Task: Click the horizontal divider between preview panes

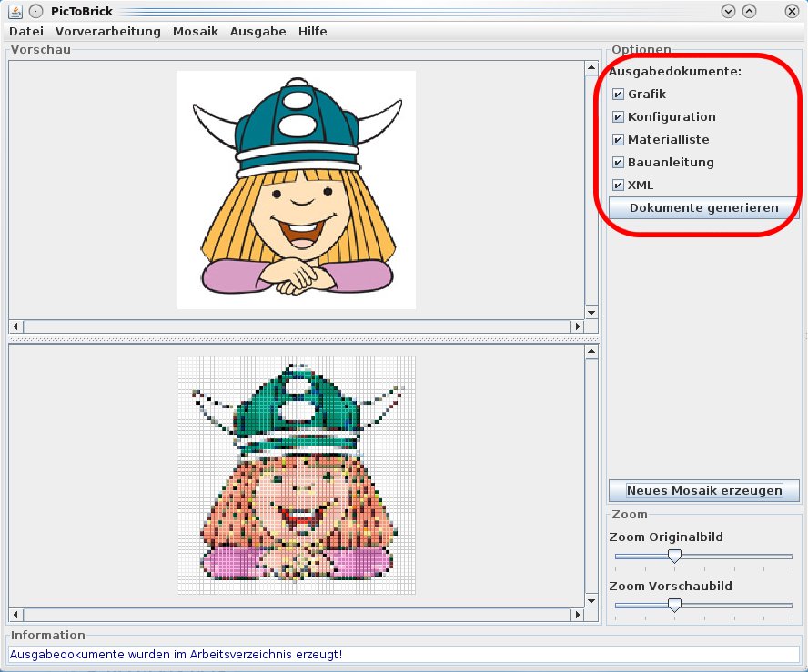Action: pos(304,340)
